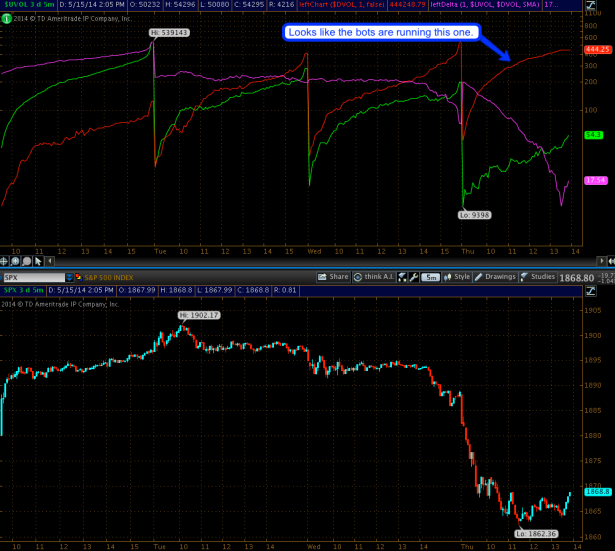The image size is (615, 551).
Task: Click the 1900 price axis label
Action: tap(593, 335)
